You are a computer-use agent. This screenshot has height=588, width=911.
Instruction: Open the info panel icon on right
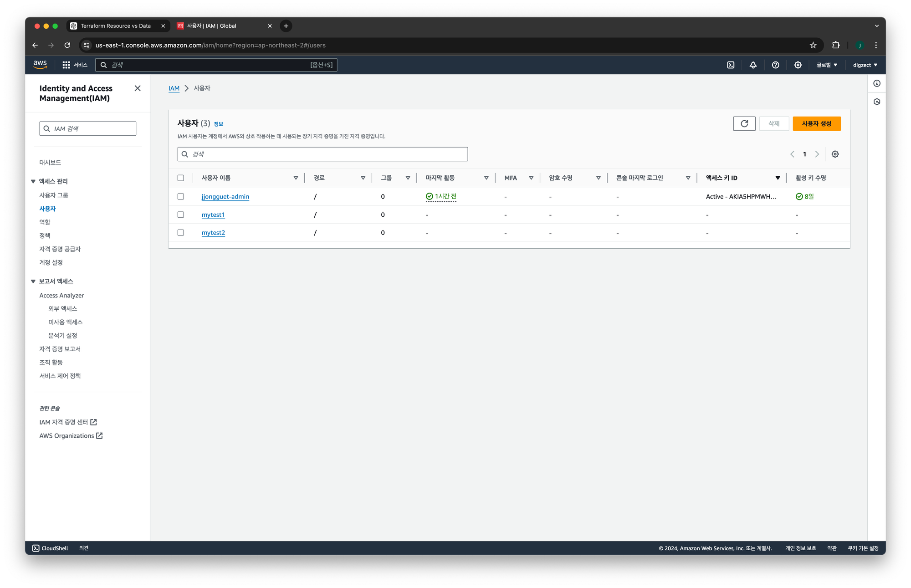[x=877, y=83]
